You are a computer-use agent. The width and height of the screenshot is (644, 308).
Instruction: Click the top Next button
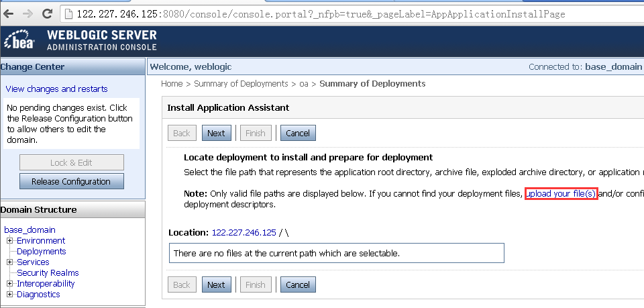(x=216, y=133)
